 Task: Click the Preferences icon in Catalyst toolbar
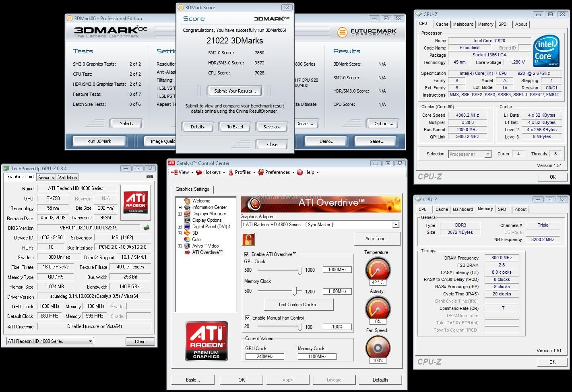coord(261,172)
